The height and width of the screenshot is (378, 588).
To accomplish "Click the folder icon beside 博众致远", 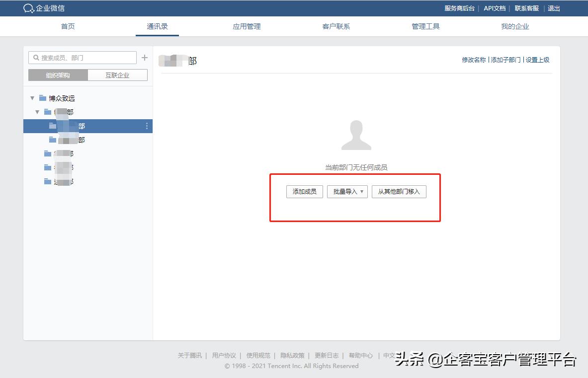I will 42,98.
